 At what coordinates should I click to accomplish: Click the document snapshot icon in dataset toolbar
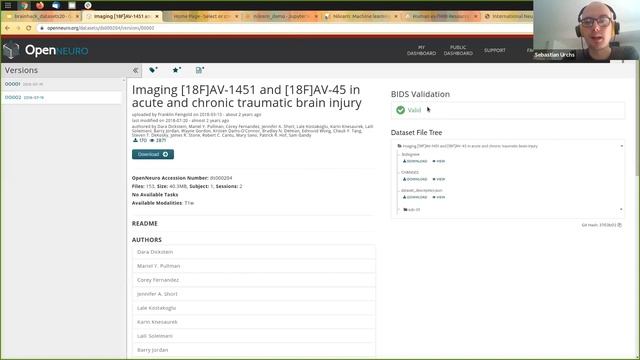point(200,70)
